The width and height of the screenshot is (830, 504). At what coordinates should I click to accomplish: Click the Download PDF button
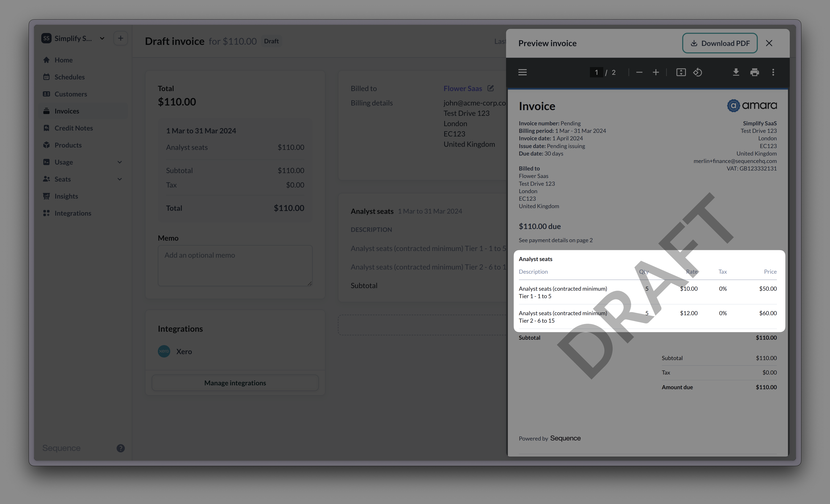(x=720, y=43)
